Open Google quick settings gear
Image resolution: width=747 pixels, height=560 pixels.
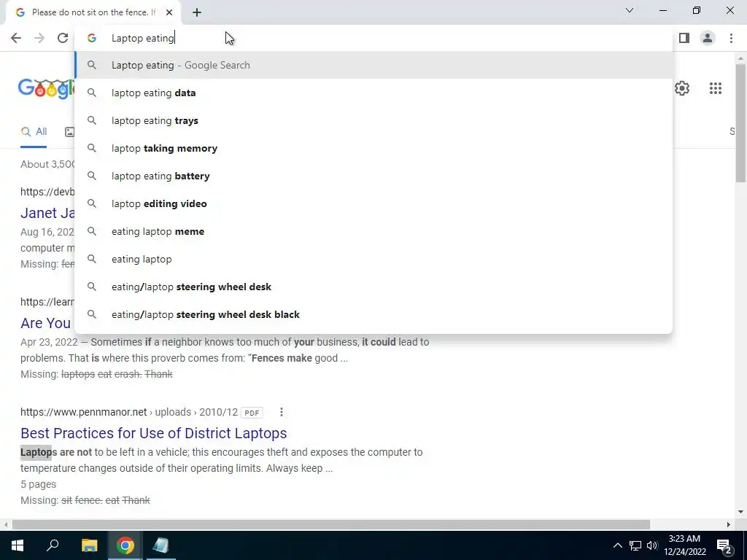click(682, 88)
